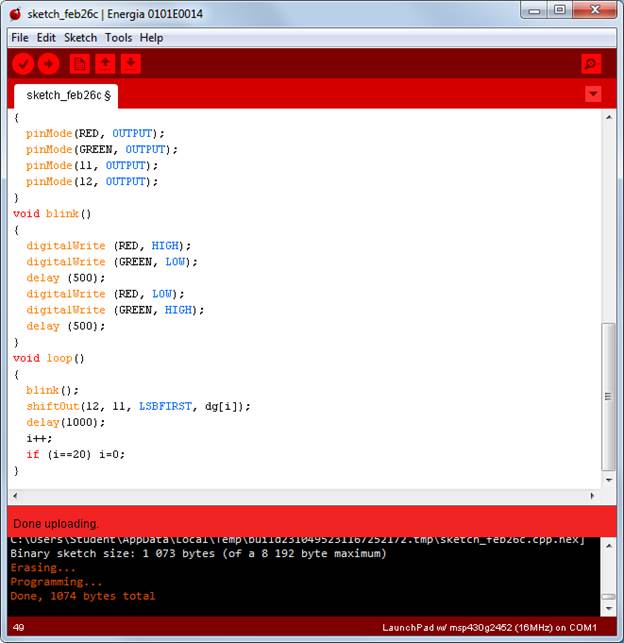Click the console scroll up arrow
Screen dimensions: 624x643
click(x=609, y=546)
